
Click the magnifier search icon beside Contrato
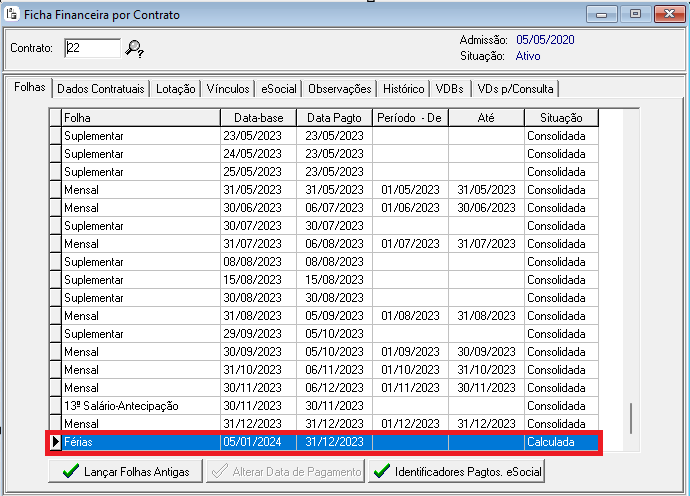coord(135,48)
